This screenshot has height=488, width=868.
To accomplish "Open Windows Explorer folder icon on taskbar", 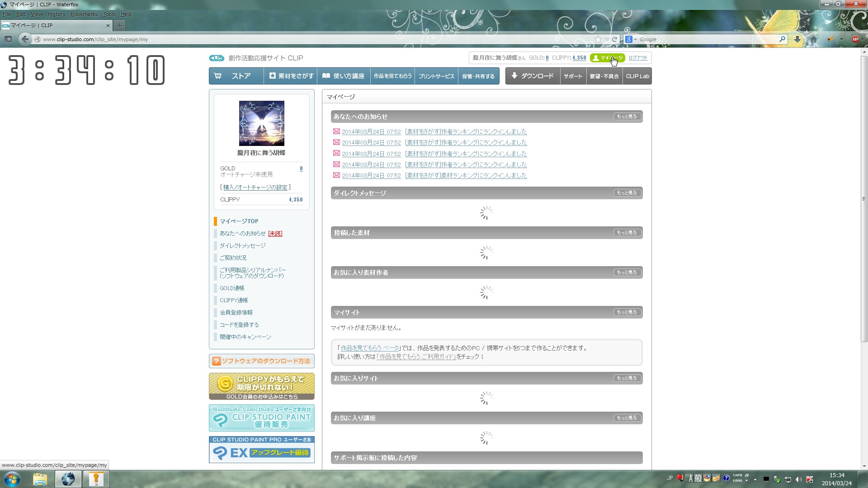I will click(x=40, y=479).
